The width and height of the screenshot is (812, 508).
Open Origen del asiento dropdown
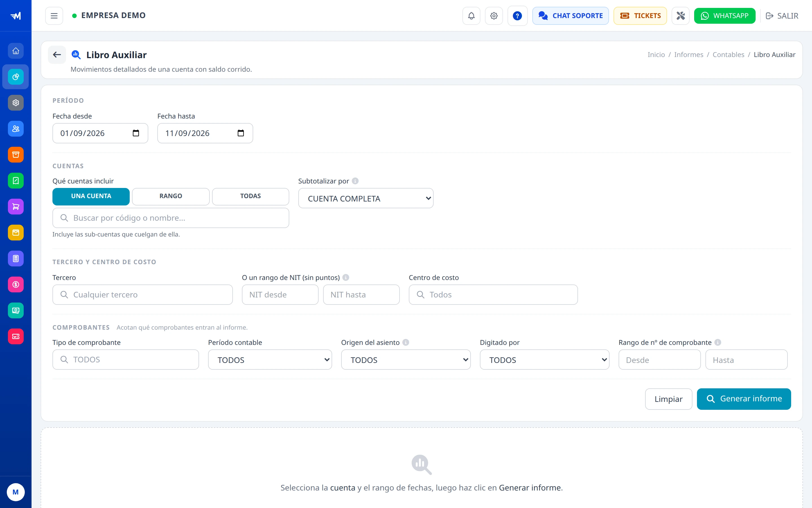[406, 360]
